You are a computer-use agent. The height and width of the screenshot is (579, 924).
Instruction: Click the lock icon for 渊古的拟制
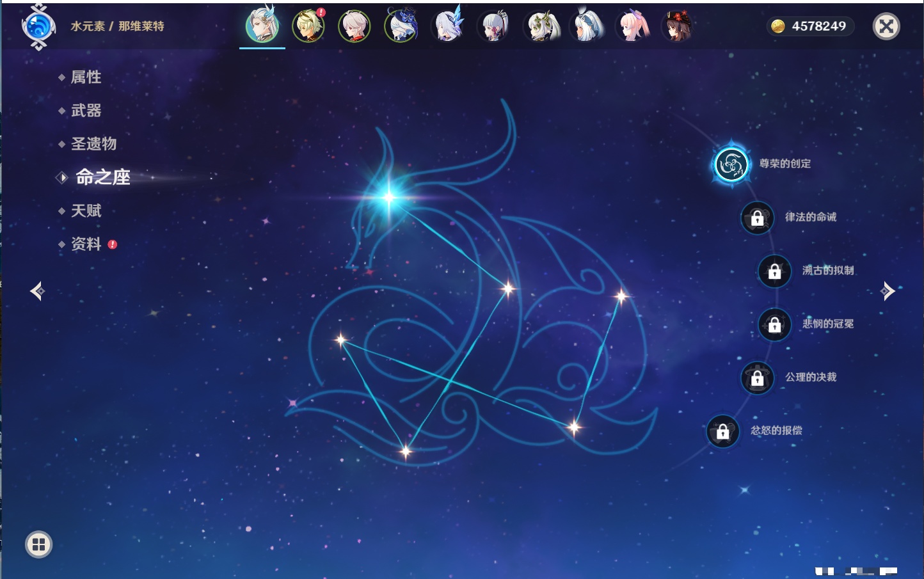point(774,271)
